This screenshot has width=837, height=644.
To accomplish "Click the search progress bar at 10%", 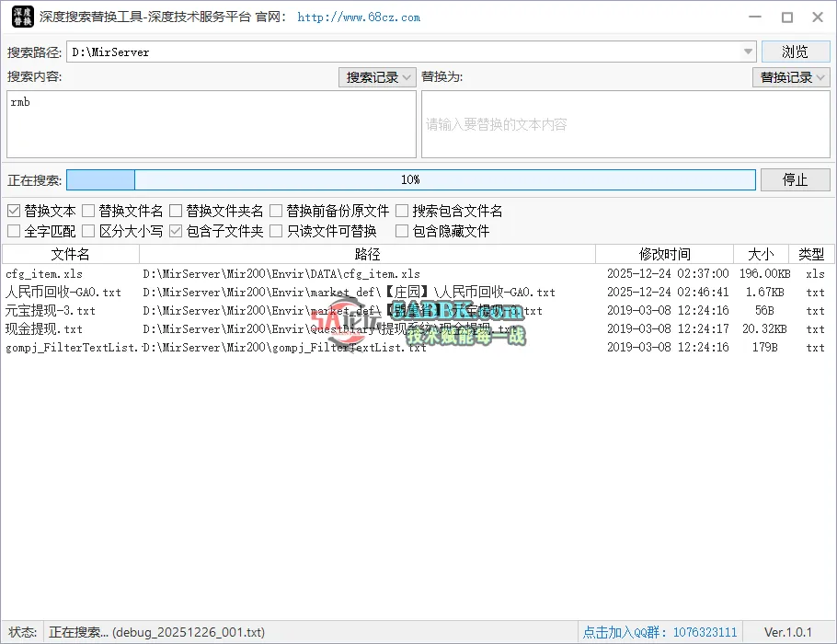I will (410, 179).
